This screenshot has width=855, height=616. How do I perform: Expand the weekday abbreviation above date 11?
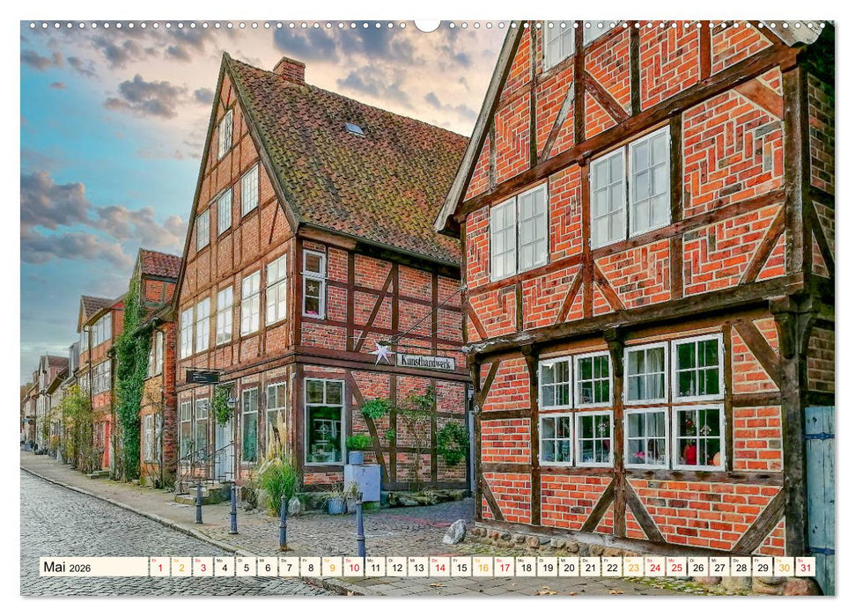(x=372, y=561)
